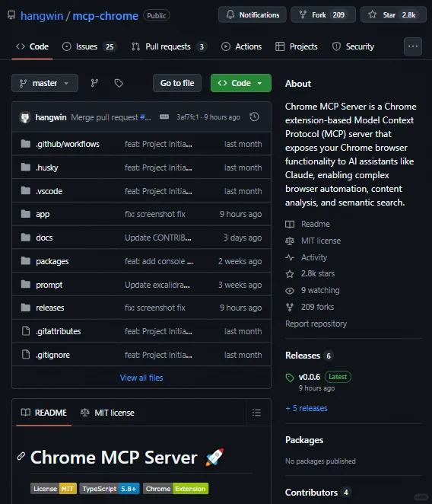Viewport: 432px width, 504px height.
Task: Select the README tab
Action: 44,413
